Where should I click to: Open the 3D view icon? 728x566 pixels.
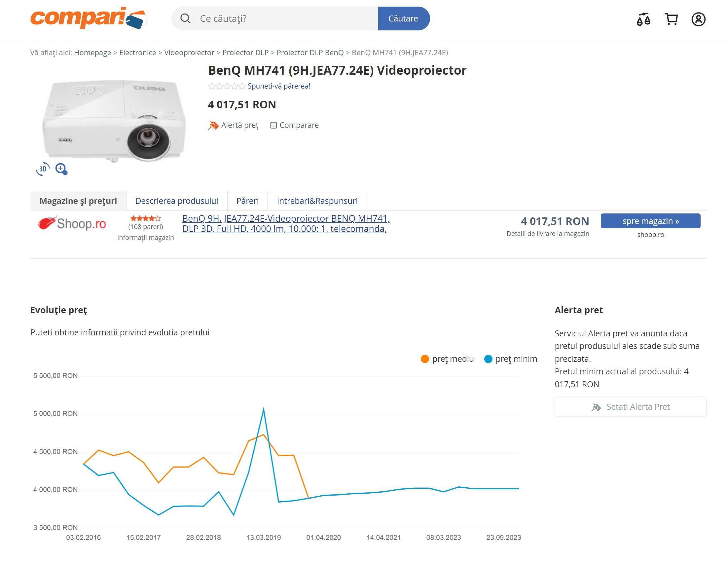click(43, 169)
